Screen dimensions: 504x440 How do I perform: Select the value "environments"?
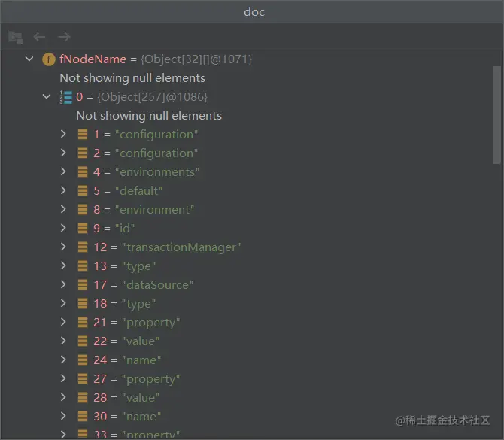[x=157, y=172]
